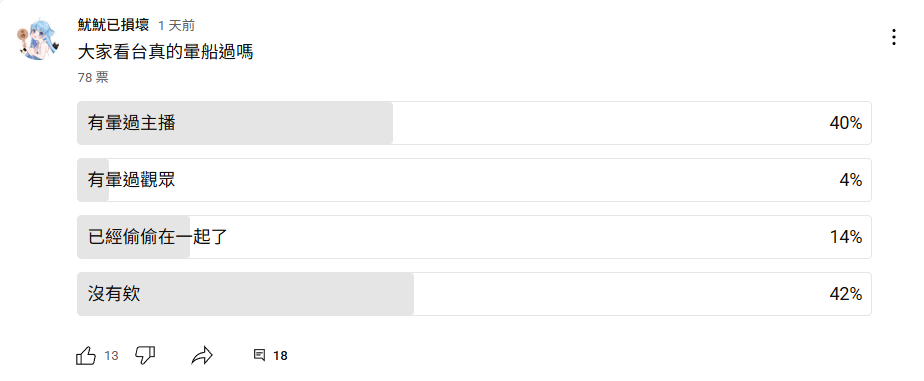Vote for the 有暈過主播 poll option
Screen dimensions: 924x381
click(x=474, y=123)
